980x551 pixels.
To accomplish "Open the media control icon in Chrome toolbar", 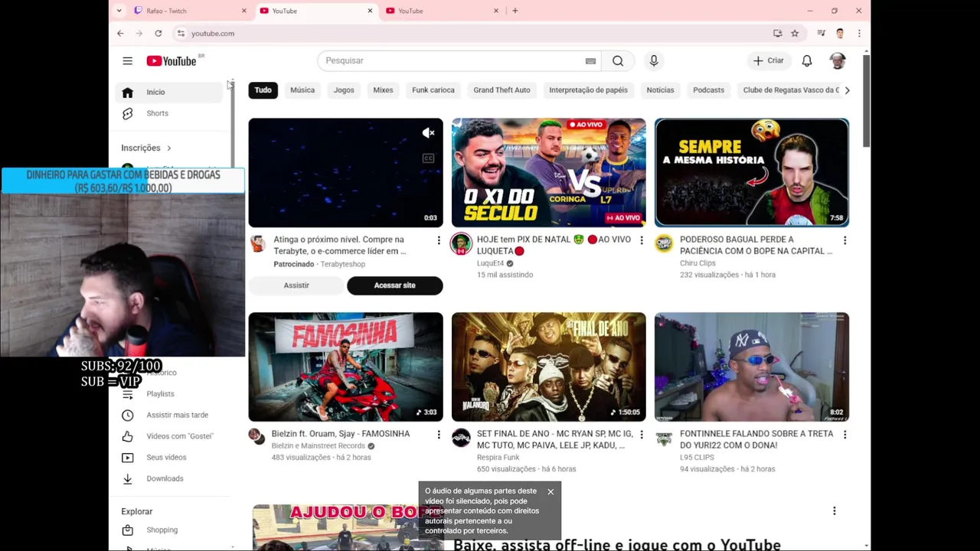I will (x=821, y=33).
